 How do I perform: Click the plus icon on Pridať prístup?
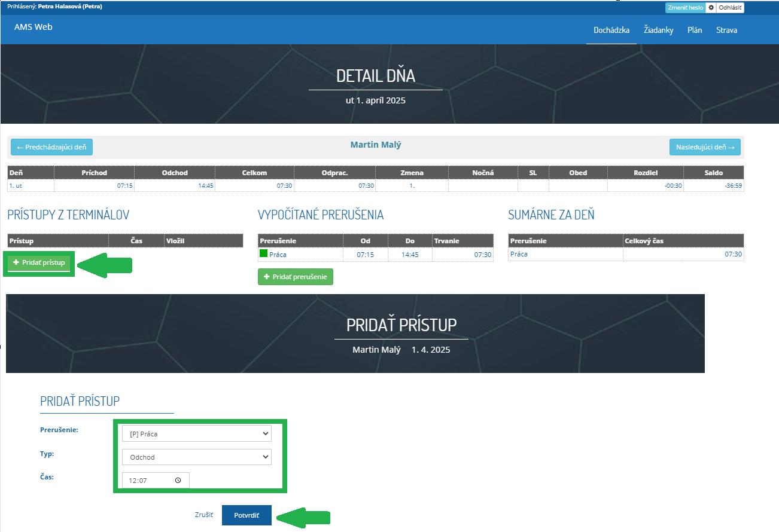(x=15, y=263)
